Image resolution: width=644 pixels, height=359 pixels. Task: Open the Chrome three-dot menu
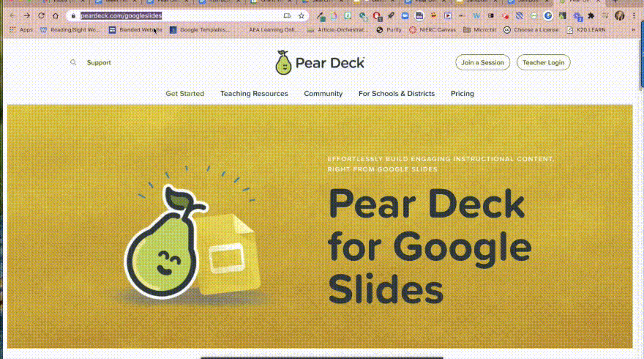(634, 15)
